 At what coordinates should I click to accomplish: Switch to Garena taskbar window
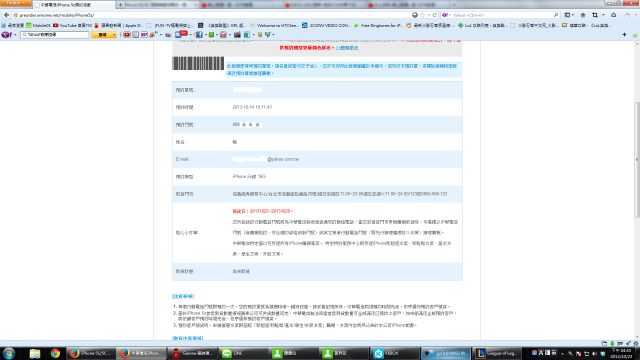click(192, 353)
